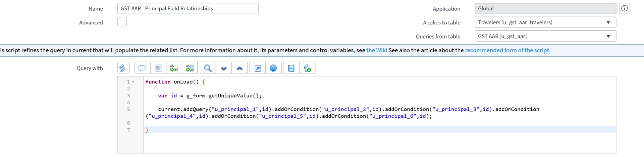Open the Queries from table dropdown

pyautogui.click(x=545, y=36)
